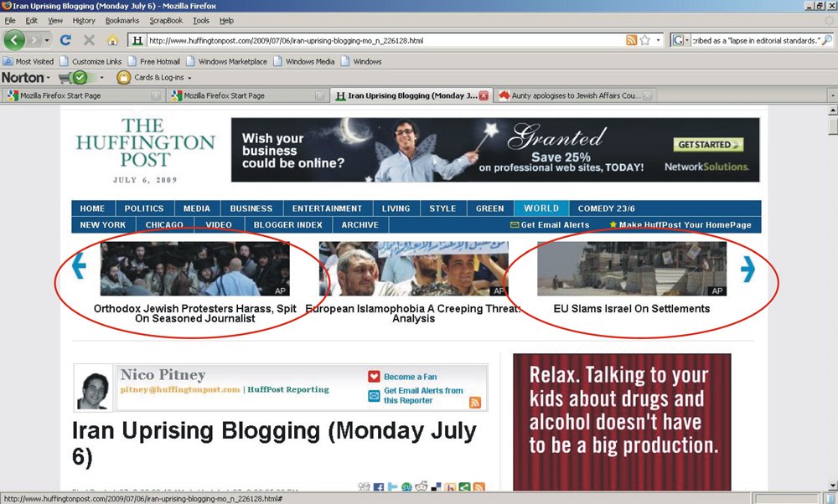The height and width of the screenshot is (504, 838).
Task: Open the back/forward history dropdown arrow
Action: (x=47, y=40)
